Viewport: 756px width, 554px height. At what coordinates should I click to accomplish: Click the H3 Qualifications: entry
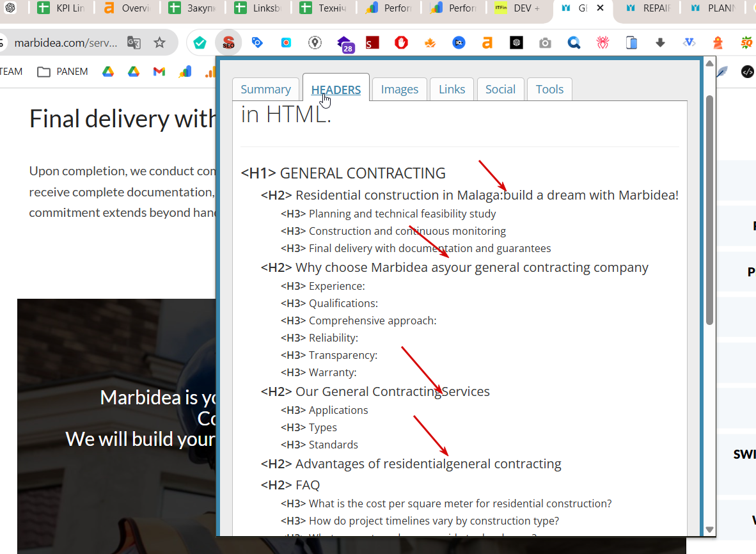(x=329, y=304)
